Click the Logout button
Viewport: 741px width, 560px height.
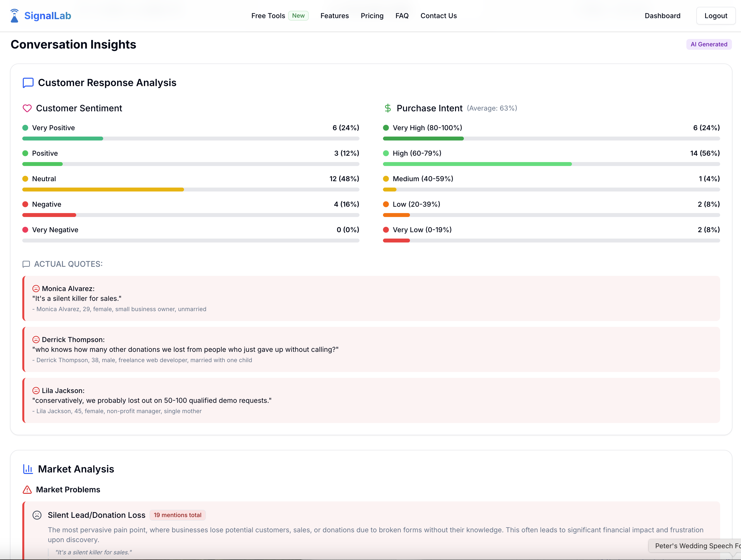tap(716, 15)
